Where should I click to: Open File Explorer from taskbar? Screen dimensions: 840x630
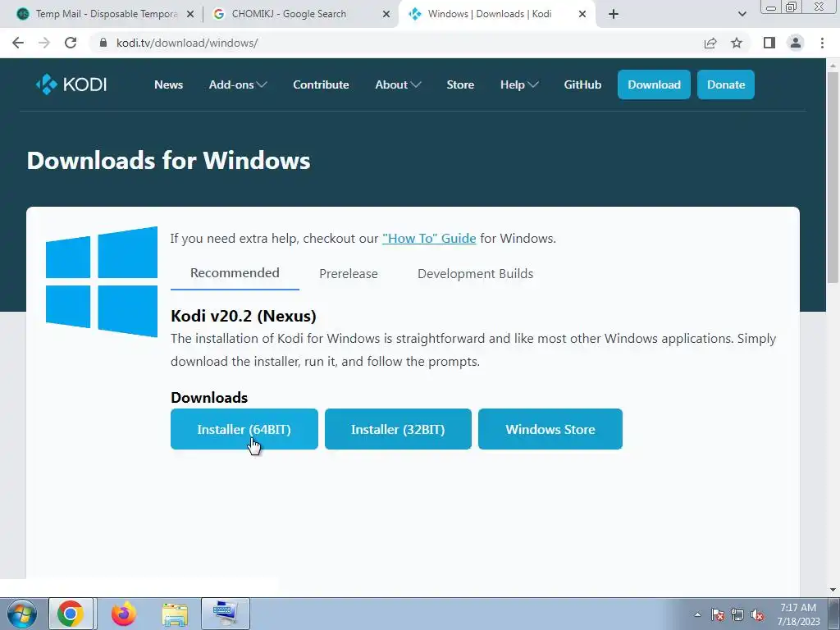(x=175, y=614)
